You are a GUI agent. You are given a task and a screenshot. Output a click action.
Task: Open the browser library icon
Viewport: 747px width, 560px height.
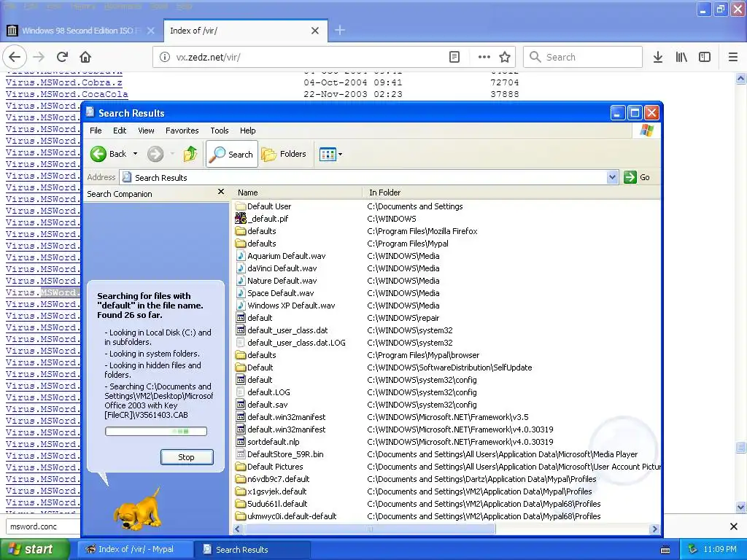click(x=681, y=57)
